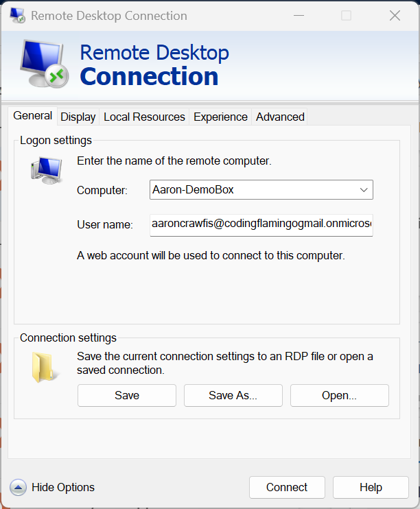Save the current connection settings
The height and width of the screenshot is (509, 420).
click(x=127, y=395)
